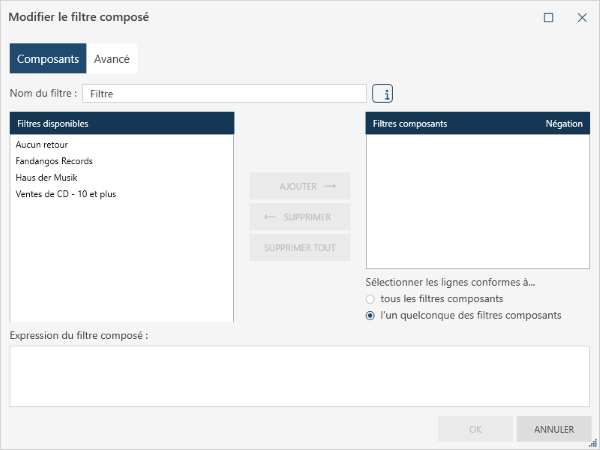Image resolution: width=600 pixels, height=450 pixels.
Task: Click the Négation column header
Action: [564, 124]
